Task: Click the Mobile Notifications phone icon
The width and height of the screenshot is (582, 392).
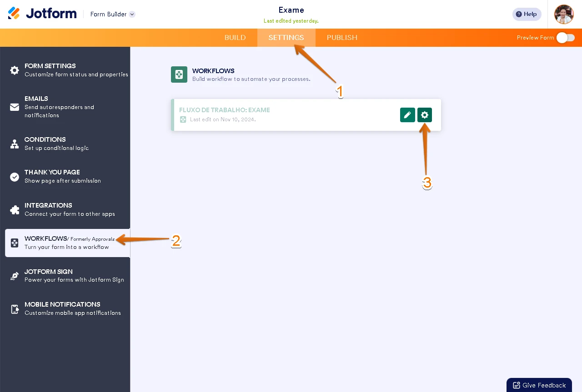Action: point(15,308)
